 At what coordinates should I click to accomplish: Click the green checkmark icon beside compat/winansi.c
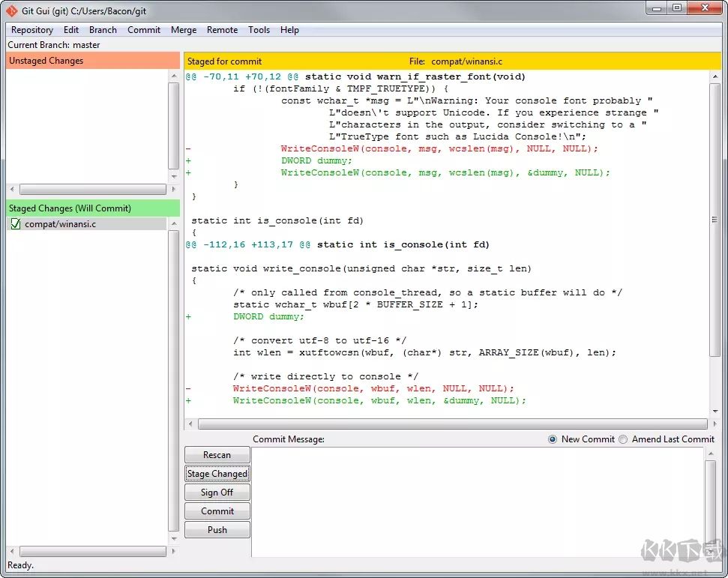click(x=15, y=223)
